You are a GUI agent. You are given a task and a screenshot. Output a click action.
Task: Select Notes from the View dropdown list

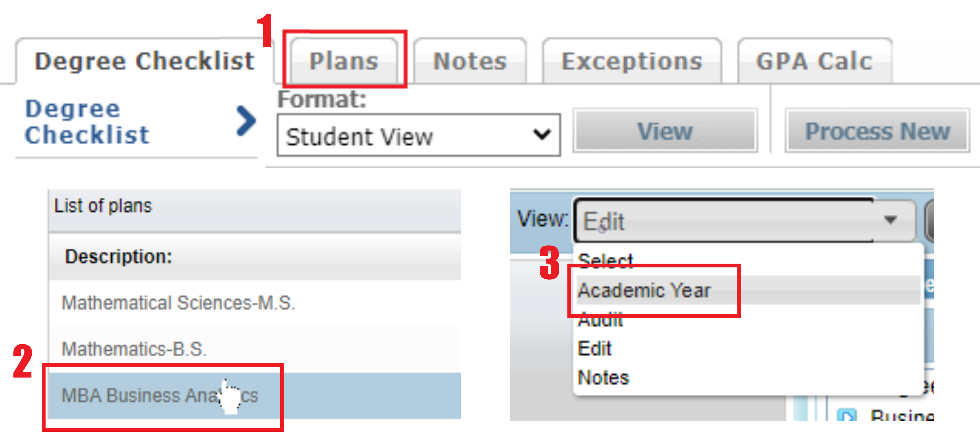tap(603, 378)
